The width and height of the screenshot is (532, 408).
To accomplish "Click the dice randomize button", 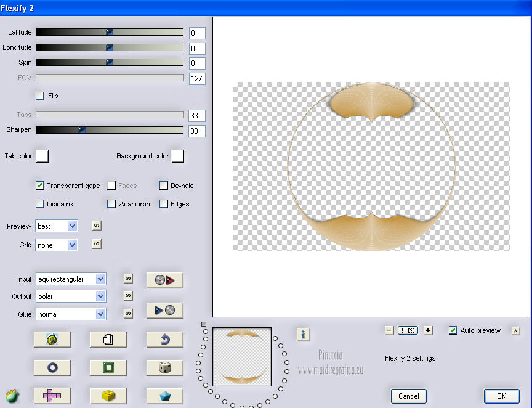I will tap(164, 367).
